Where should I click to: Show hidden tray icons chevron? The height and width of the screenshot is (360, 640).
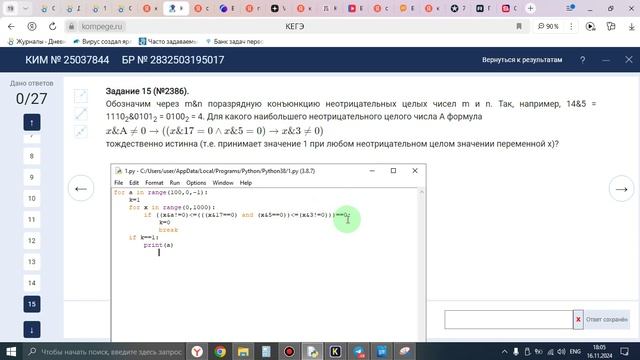point(504,351)
